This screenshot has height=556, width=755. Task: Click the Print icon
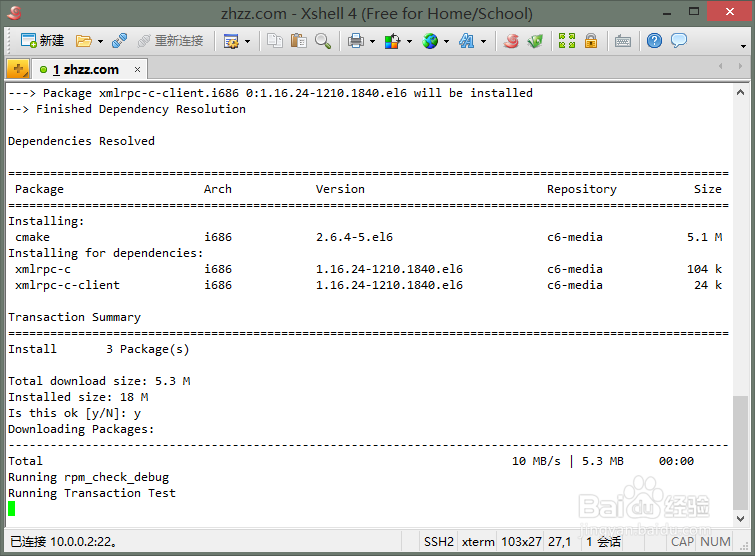(x=356, y=41)
